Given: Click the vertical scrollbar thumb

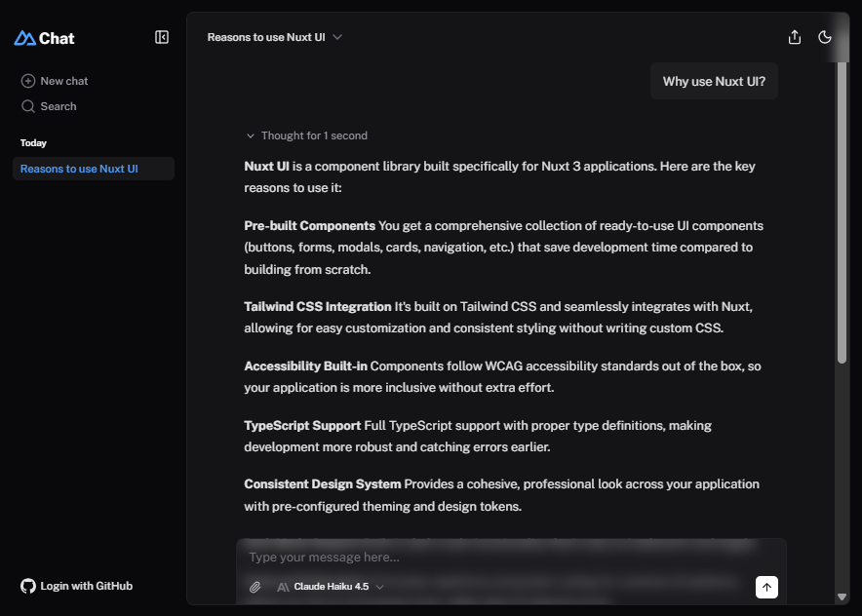Looking at the screenshot, I should [x=842, y=212].
